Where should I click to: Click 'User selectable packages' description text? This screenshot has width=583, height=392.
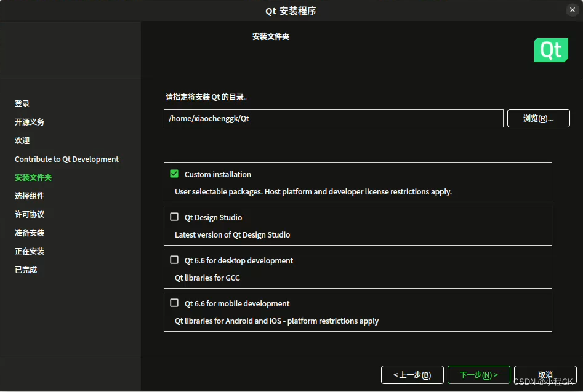313,192
